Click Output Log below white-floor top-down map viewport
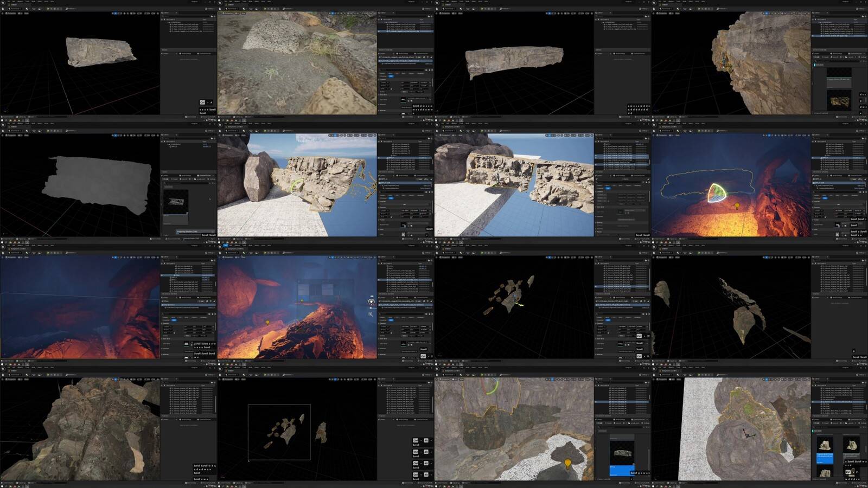868x488 pixels. (672, 483)
